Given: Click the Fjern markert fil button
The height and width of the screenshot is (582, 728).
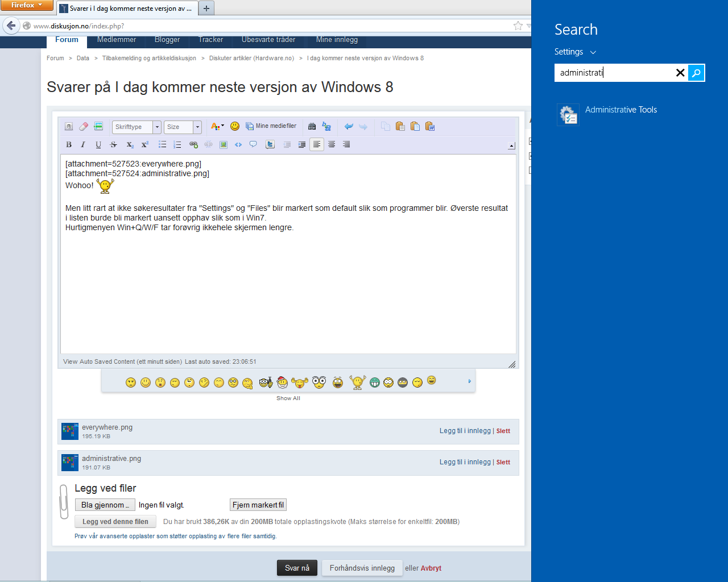Looking at the screenshot, I should click(258, 505).
